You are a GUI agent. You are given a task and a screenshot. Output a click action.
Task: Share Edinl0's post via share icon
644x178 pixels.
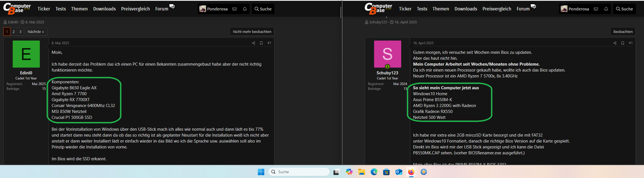(x=254, y=43)
